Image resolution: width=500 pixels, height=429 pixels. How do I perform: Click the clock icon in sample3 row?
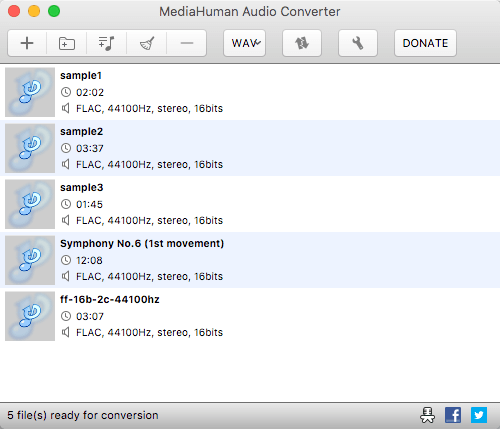pos(66,204)
